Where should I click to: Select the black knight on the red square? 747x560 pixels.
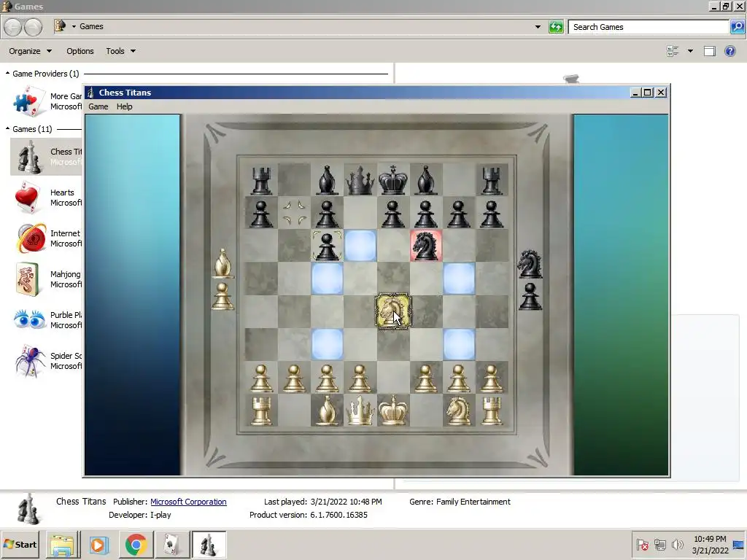pyautogui.click(x=426, y=246)
